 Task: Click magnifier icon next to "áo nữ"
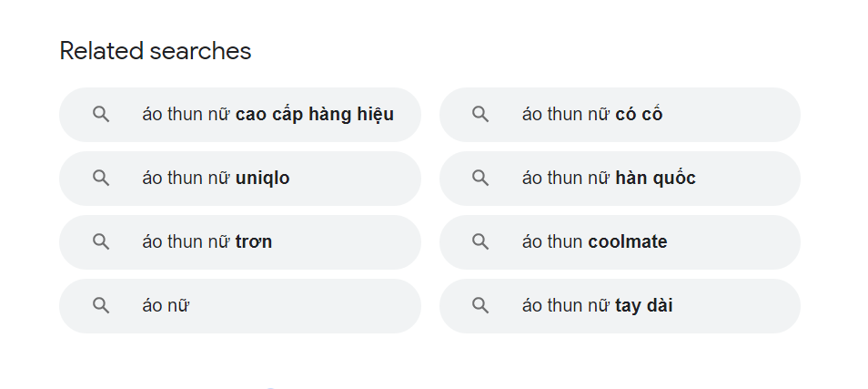point(101,306)
